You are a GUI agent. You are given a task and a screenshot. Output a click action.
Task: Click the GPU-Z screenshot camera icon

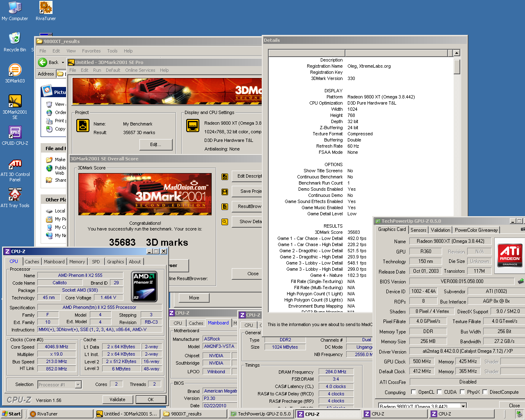pos(523,229)
